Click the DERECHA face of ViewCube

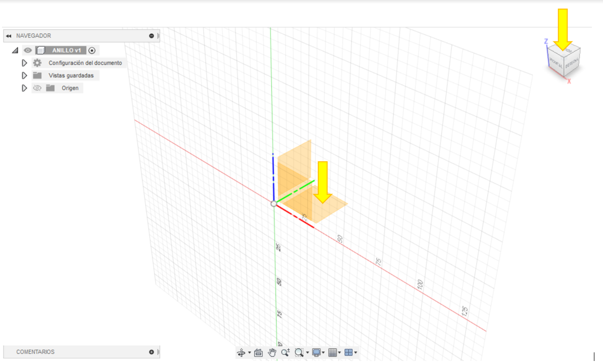point(572,62)
